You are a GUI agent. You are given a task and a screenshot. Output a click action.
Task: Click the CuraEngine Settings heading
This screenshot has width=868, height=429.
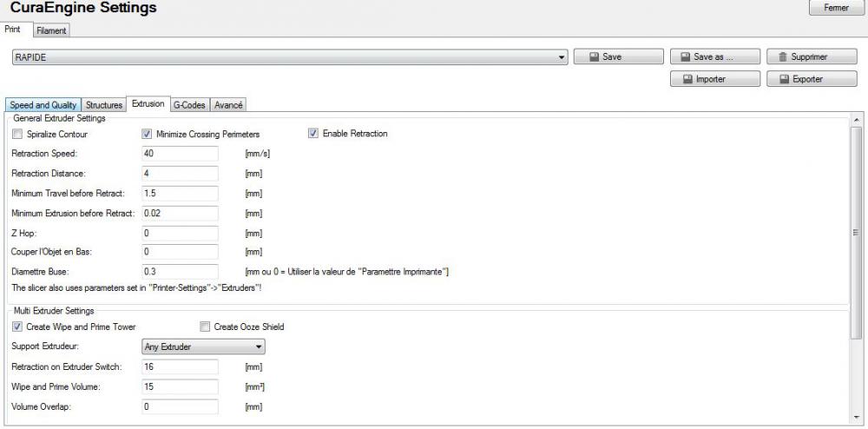click(83, 8)
